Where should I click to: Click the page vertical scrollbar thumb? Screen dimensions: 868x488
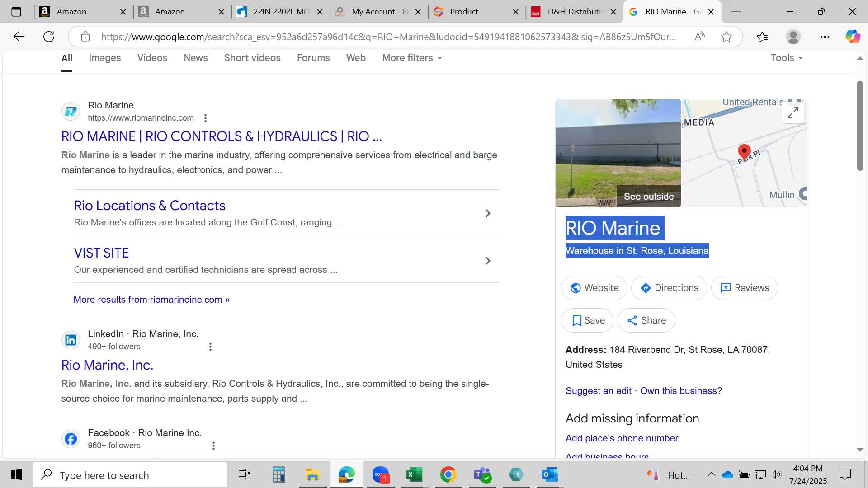[x=860, y=126]
